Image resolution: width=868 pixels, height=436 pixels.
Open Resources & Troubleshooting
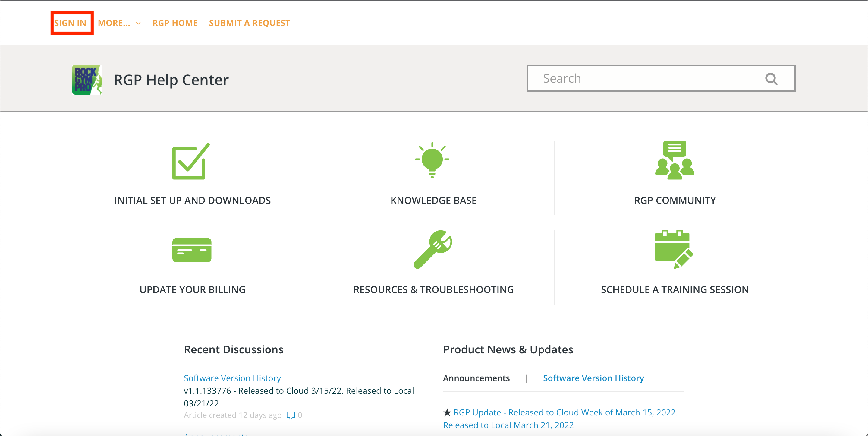433,290
